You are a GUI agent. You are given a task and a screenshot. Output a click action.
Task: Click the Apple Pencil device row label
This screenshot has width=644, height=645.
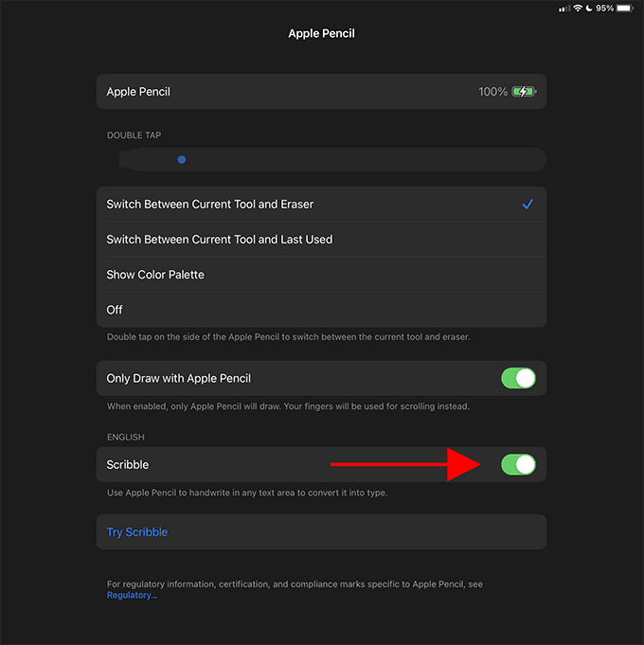click(x=138, y=91)
